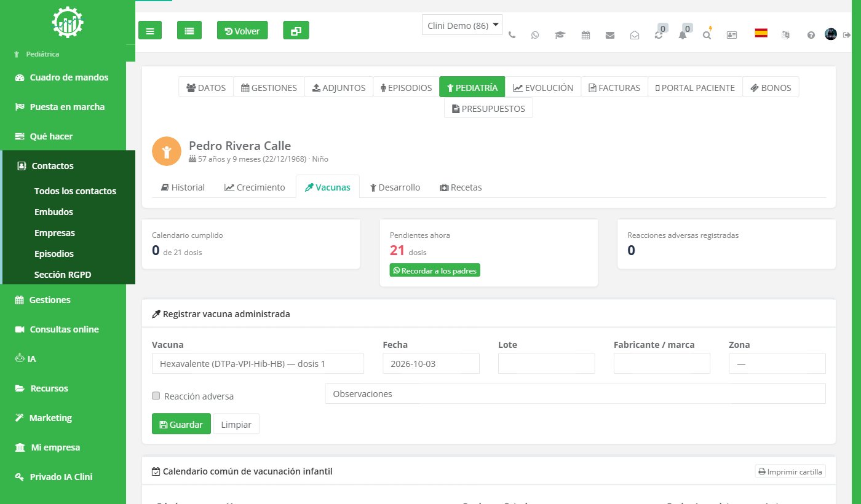861x504 pixels.
Task: Click the Fecha date field
Action: coord(431,363)
